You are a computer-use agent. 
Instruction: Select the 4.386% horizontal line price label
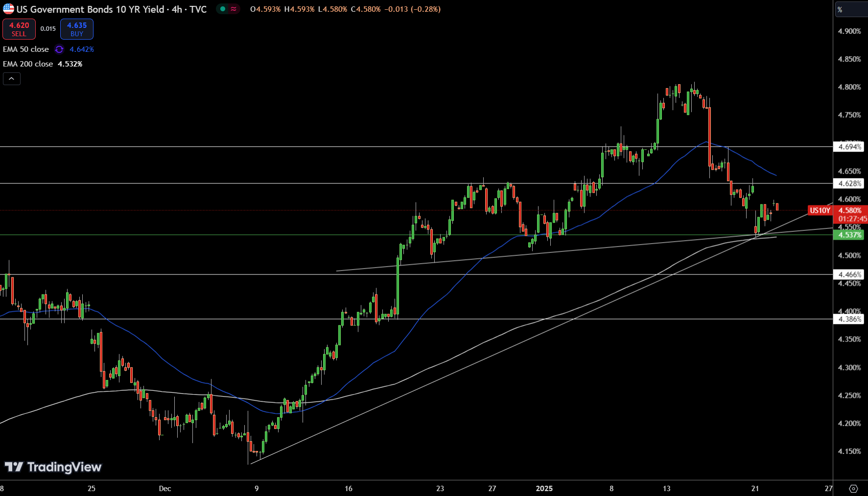click(x=849, y=319)
